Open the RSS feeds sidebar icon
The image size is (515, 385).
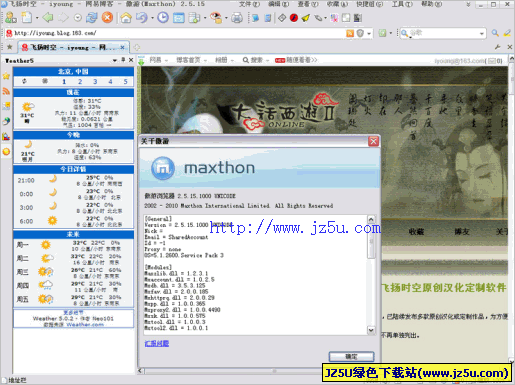pos(6,91)
